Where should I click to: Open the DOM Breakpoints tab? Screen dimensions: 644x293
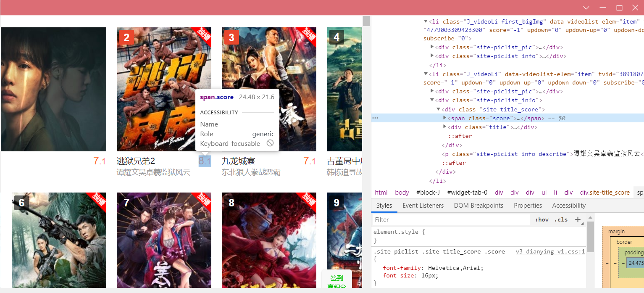click(478, 206)
